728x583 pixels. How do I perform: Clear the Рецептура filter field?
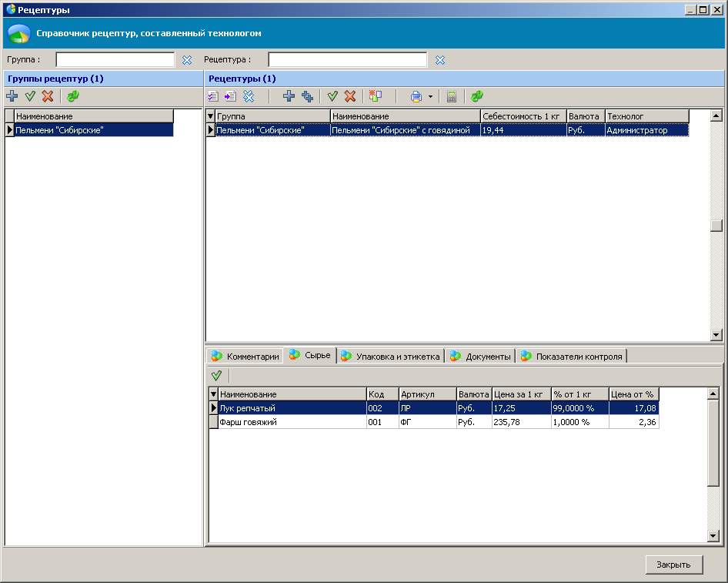[x=440, y=60]
